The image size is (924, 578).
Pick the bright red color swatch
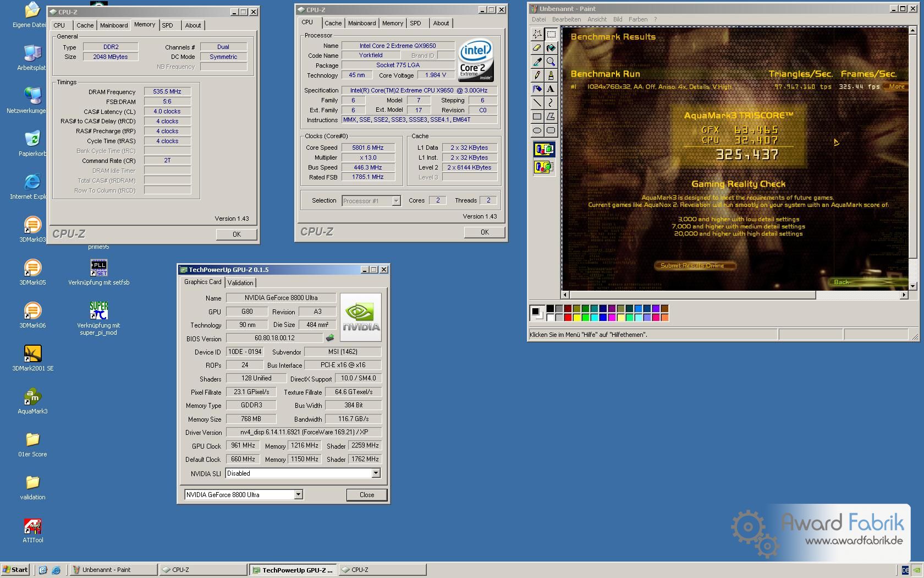[x=568, y=317]
